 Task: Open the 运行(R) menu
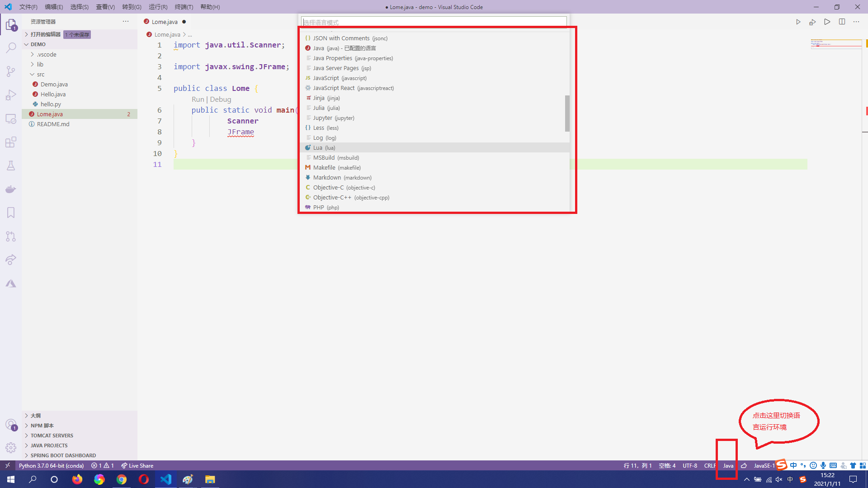point(158,7)
